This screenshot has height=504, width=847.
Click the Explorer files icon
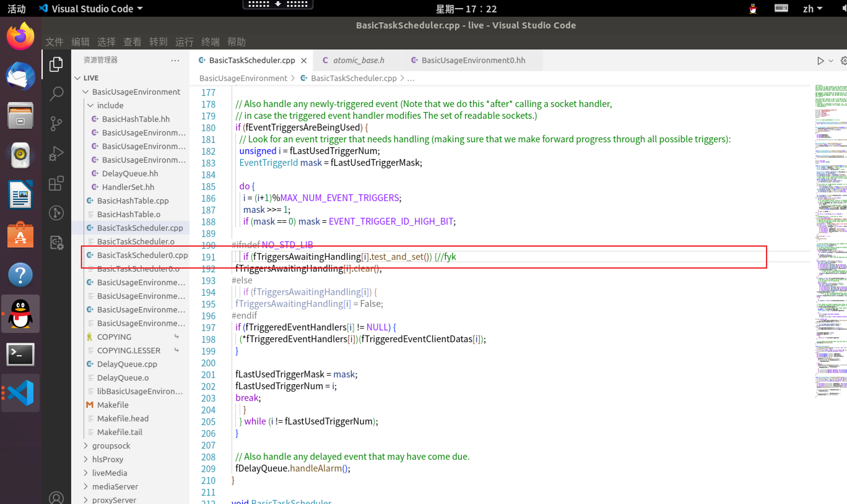pos(56,64)
